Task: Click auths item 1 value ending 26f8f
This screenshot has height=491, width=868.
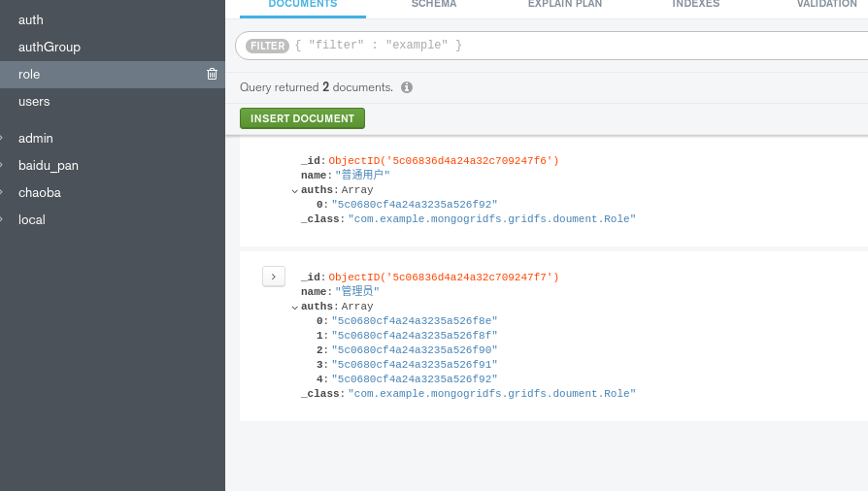Action: pyautogui.click(x=414, y=335)
